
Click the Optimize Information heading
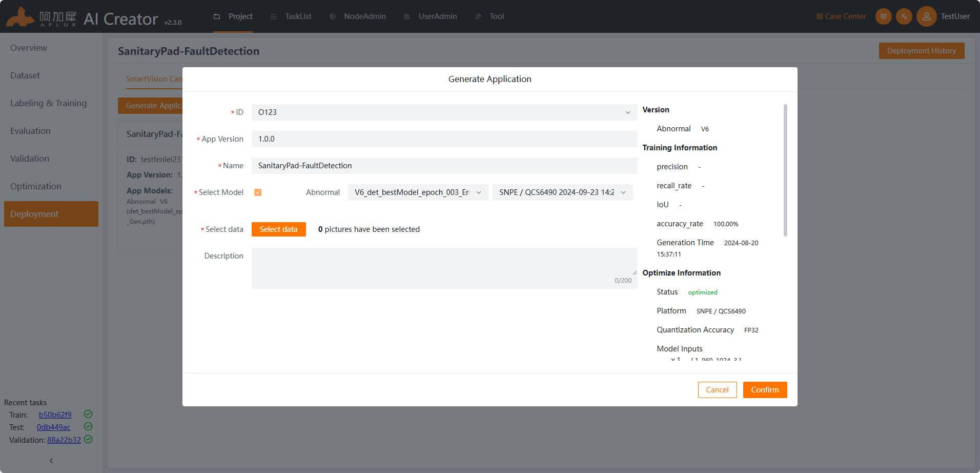tap(681, 273)
